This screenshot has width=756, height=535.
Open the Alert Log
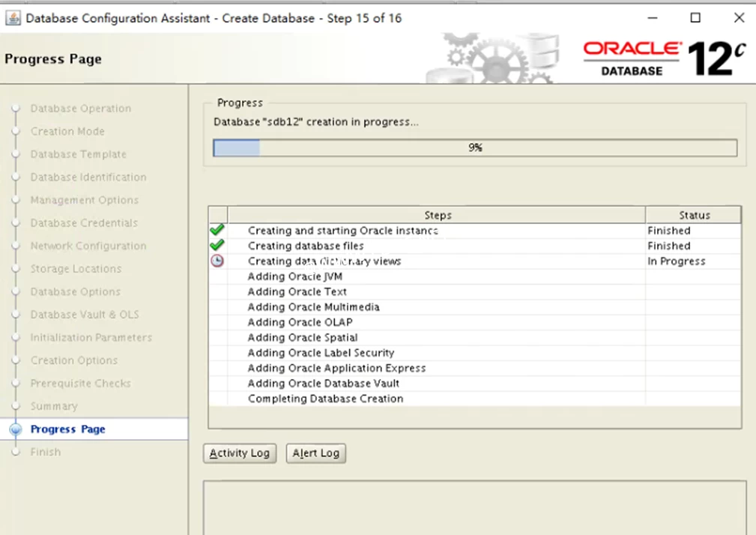click(315, 453)
